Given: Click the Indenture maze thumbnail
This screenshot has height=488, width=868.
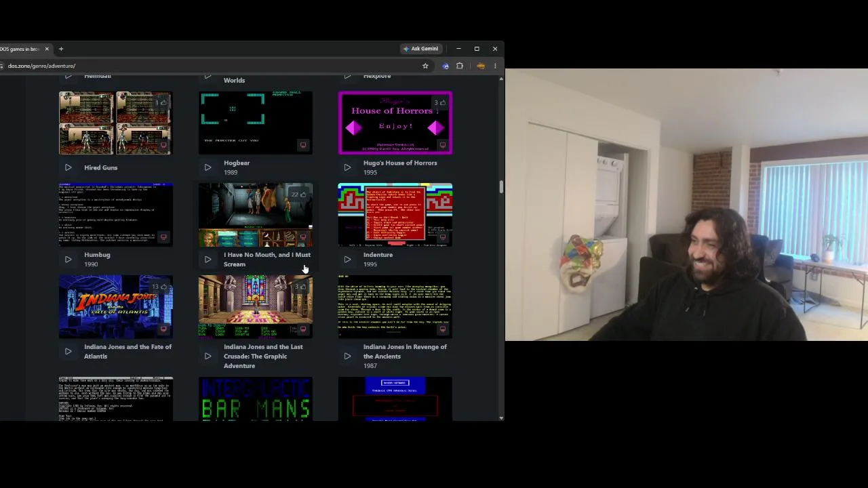Looking at the screenshot, I should (395, 215).
